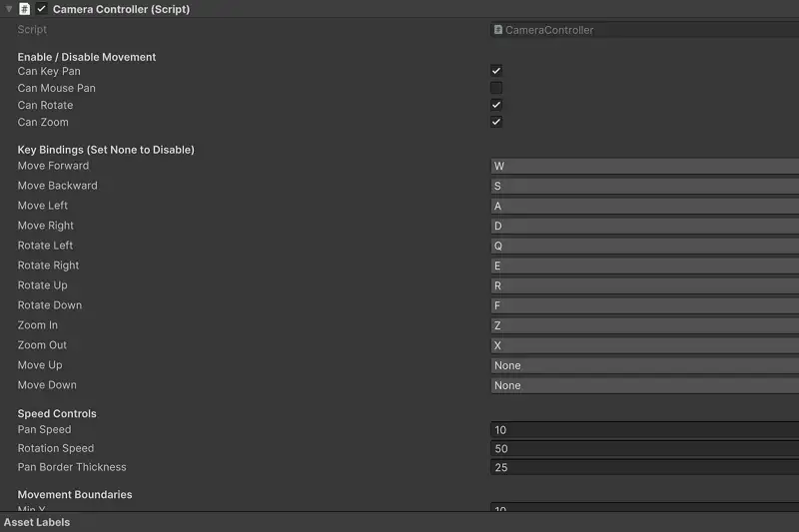
Task: Click the Movement Boundaries header
Action: point(74,494)
